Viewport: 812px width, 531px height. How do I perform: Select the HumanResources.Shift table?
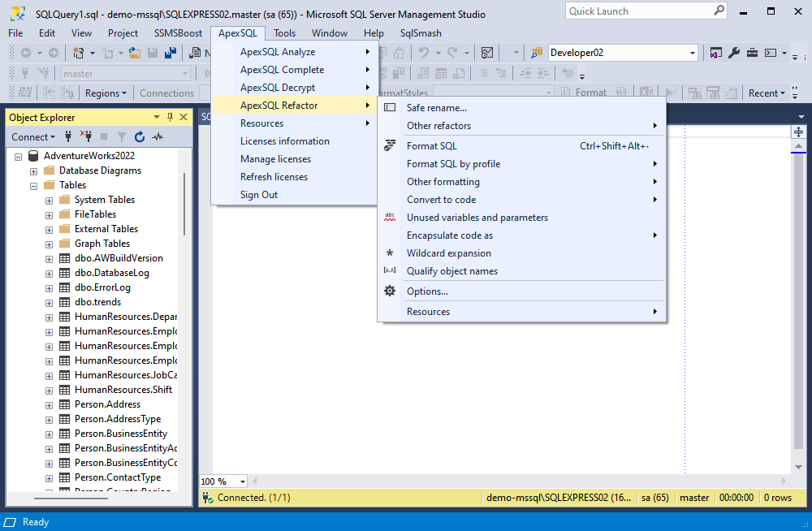(x=123, y=390)
